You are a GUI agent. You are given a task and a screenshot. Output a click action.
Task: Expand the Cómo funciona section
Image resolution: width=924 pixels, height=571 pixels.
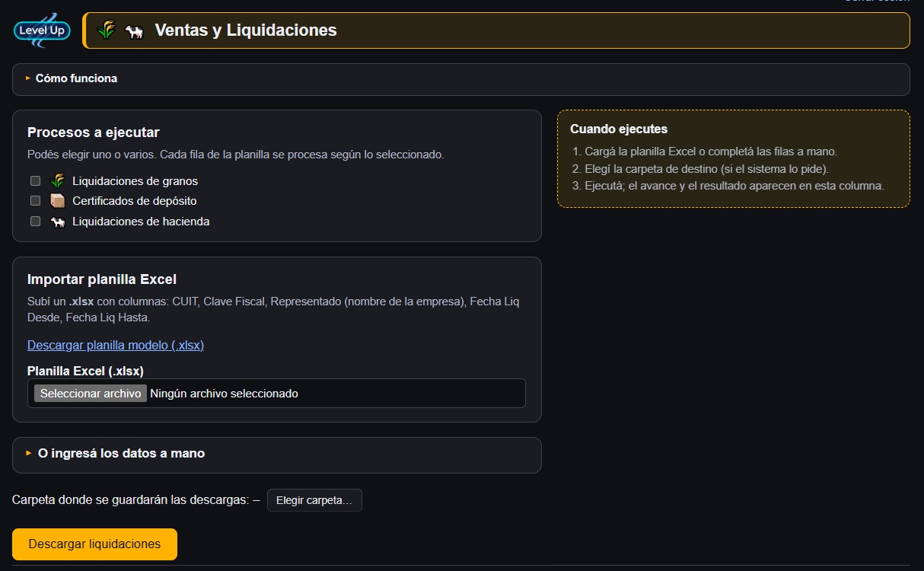[x=460, y=78]
